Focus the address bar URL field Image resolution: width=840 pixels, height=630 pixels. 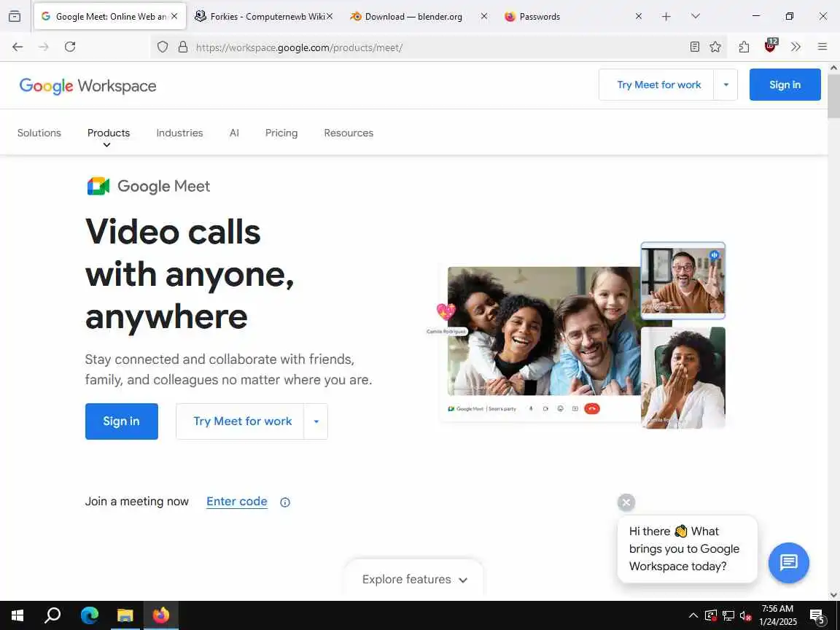point(439,47)
